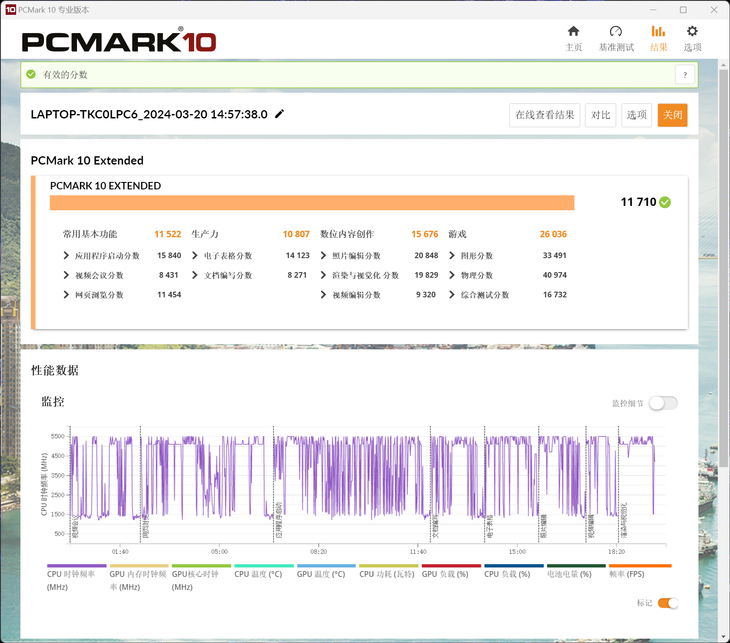
Task: Click the 18:20 time axis label
Action: (616, 552)
